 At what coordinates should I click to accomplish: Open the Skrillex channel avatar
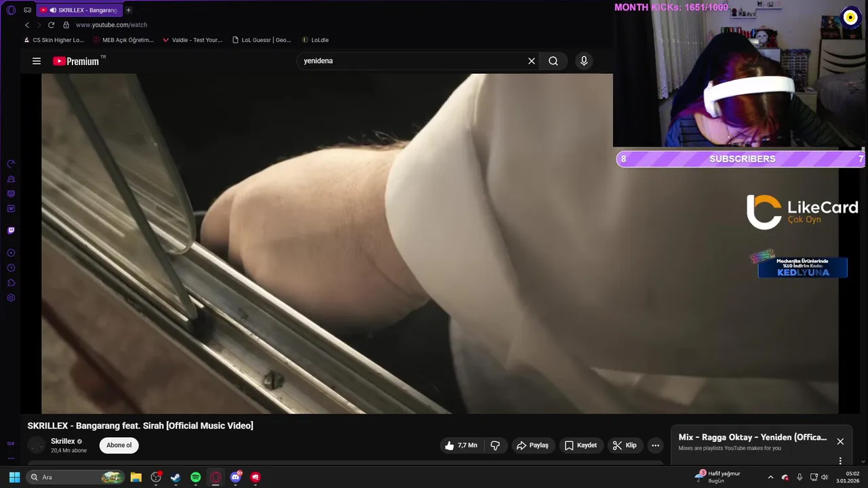tap(37, 445)
